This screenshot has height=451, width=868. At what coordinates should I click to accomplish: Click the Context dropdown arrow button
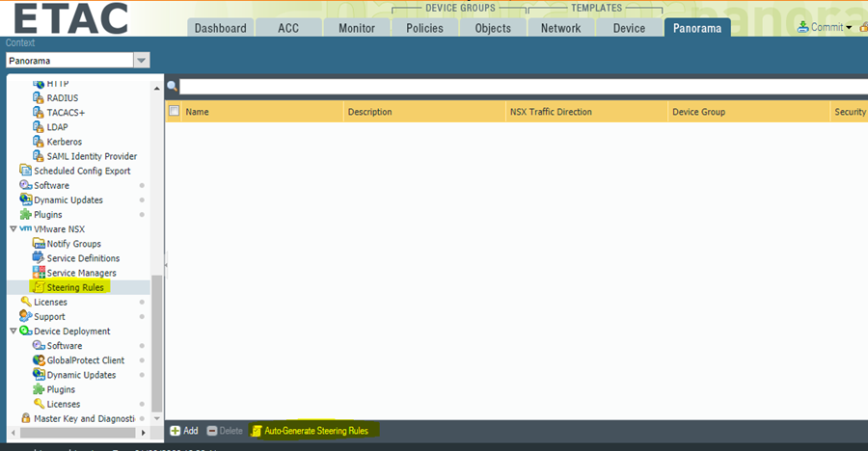[x=142, y=61]
